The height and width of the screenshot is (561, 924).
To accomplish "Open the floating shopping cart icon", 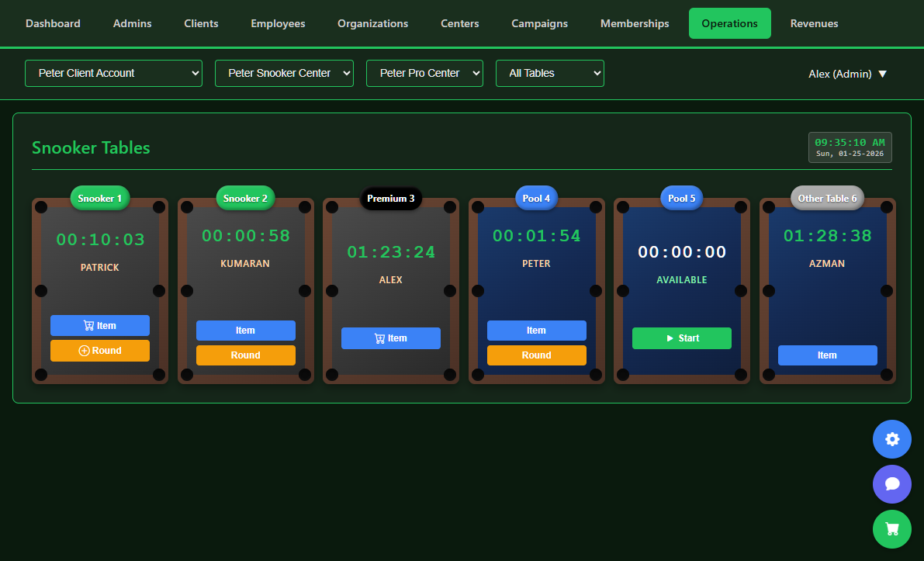I will 891,528.
